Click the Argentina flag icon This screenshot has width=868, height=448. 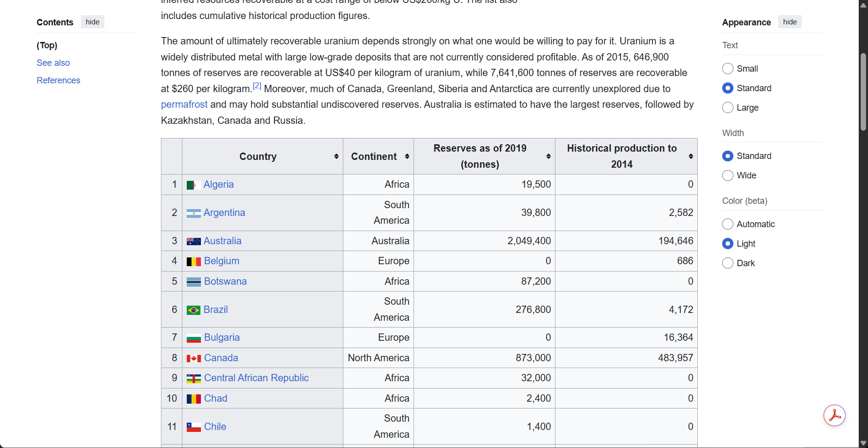coord(193,214)
